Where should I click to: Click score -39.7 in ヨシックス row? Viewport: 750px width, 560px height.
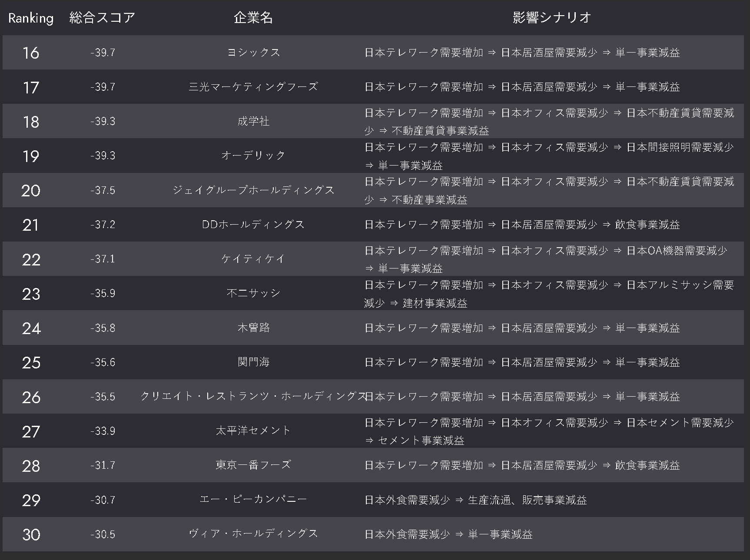click(x=103, y=53)
